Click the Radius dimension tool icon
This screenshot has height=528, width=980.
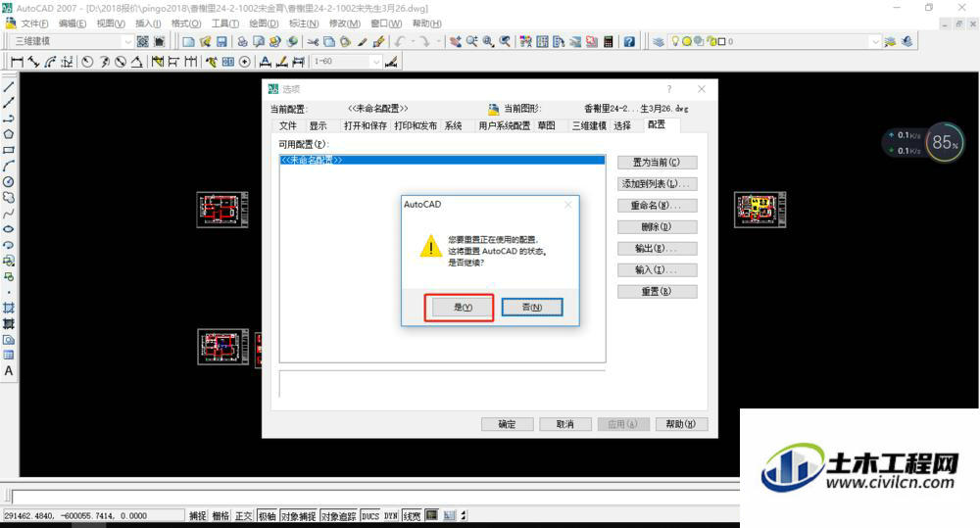(x=87, y=62)
